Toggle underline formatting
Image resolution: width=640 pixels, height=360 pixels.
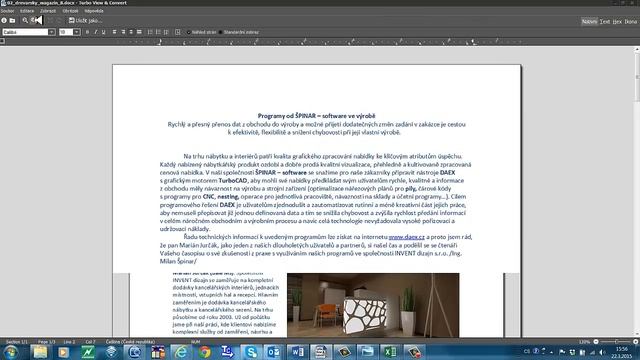(103, 32)
